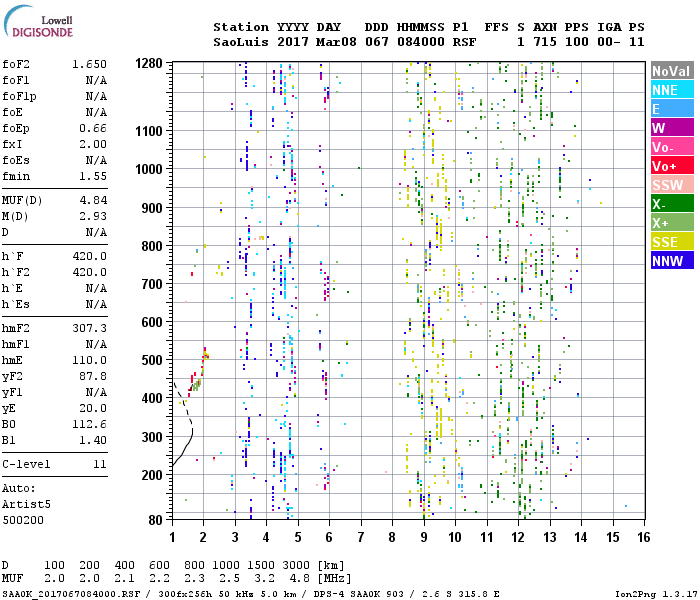The image size is (700, 600).
Task: Click the 5 MHz frequency axis label
Action: point(298,537)
